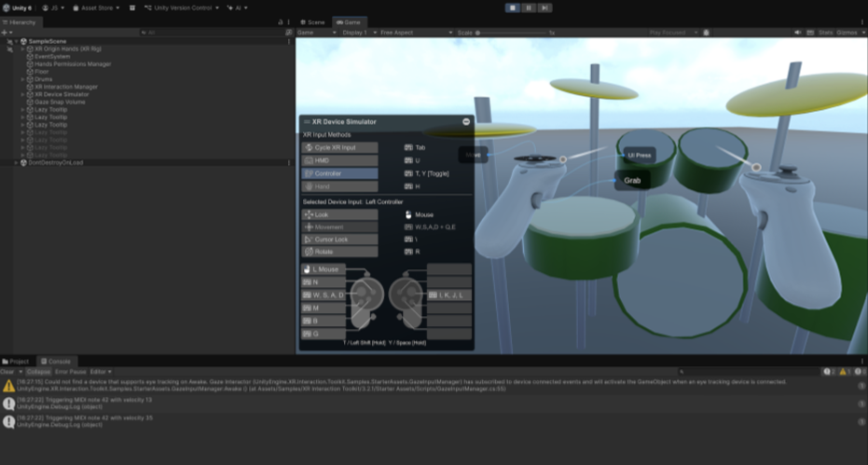
Task: Open the Play Focused dropdown
Action: [x=673, y=33]
